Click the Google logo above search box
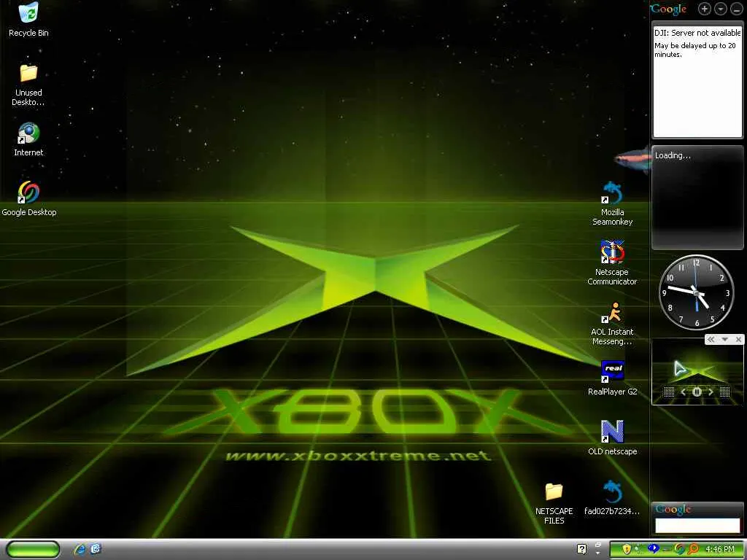Screen dimensions: 747x560 673,510
